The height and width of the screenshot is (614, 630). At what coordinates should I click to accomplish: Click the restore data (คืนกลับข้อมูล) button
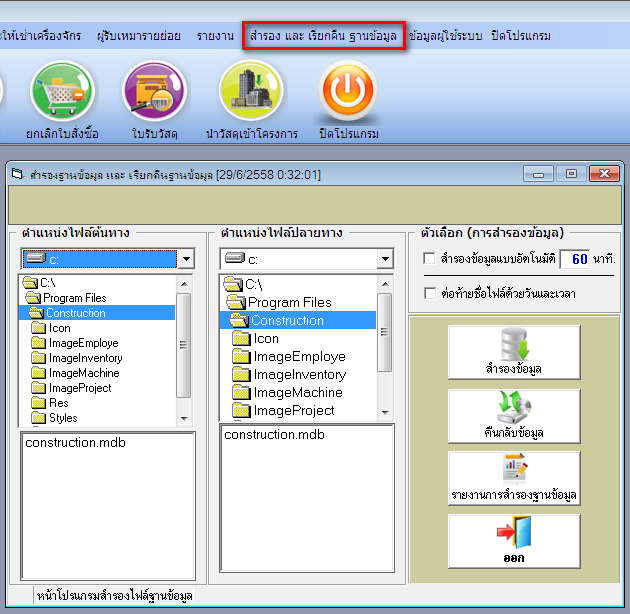514,416
